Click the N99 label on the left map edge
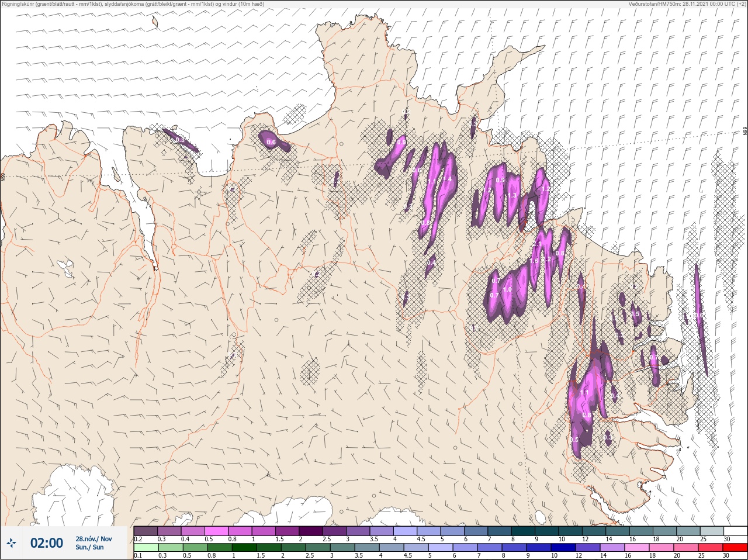The width and height of the screenshot is (748, 560). click(x=3, y=177)
